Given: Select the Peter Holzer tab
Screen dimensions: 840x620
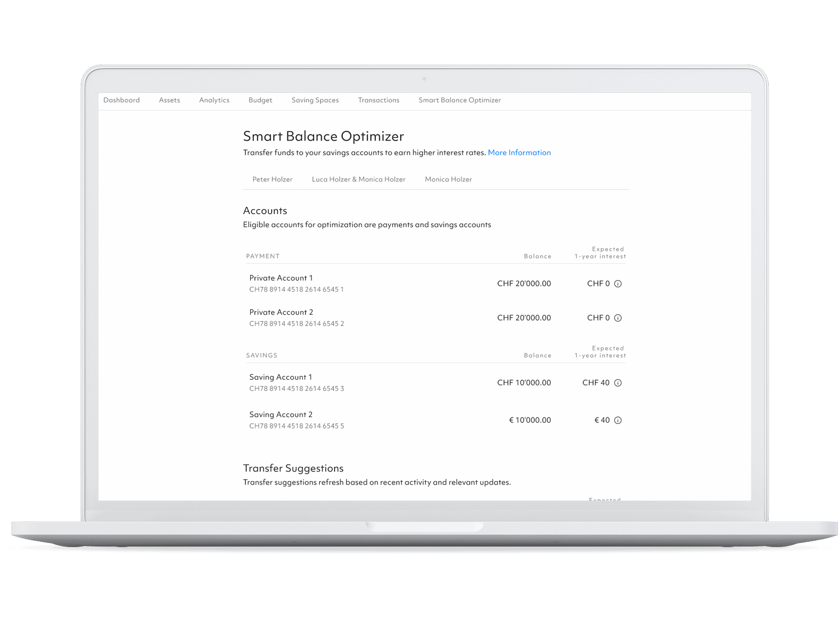Looking at the screenshot, I should [x=272, y=179].
